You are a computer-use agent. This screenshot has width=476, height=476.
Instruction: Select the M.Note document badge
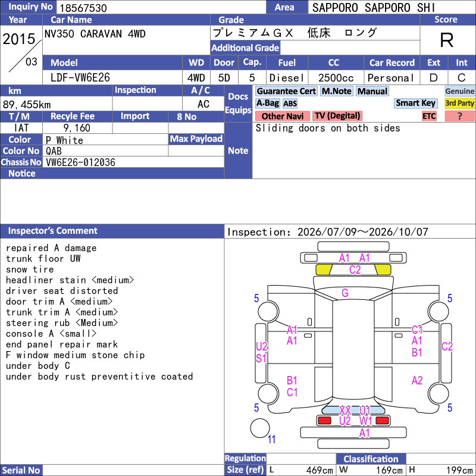tap(337, 91)
